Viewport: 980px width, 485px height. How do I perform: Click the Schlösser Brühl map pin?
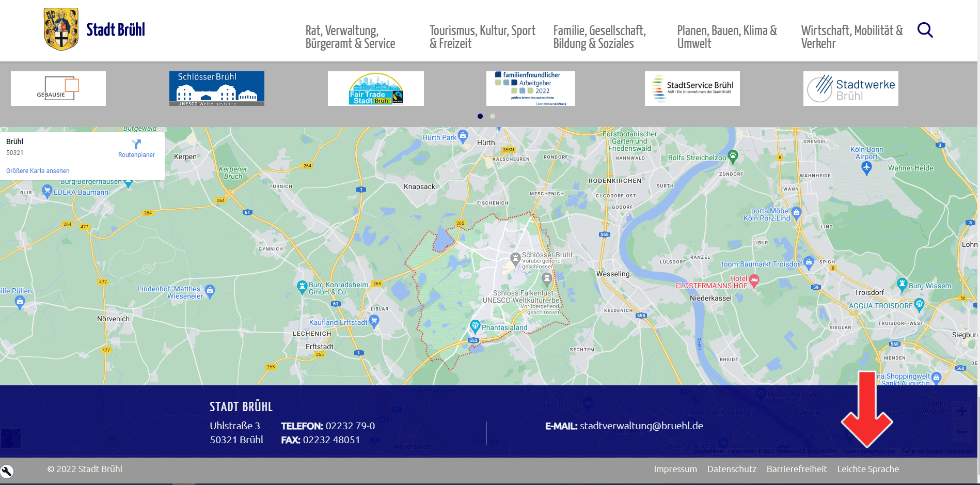515,258
